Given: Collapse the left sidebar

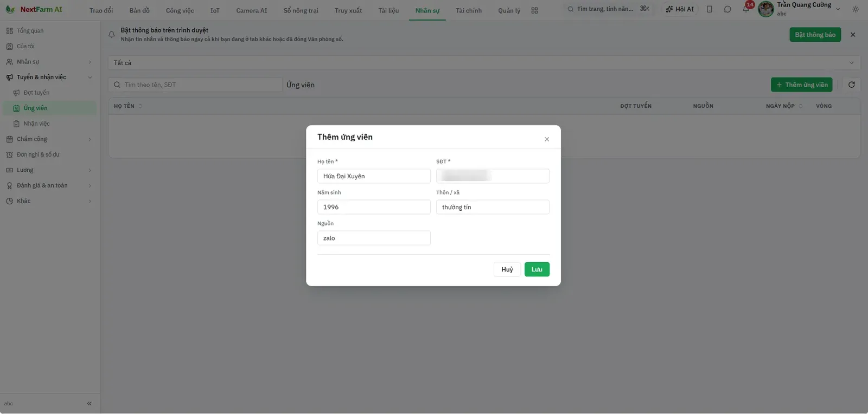Looking at the screenshot, I should coord(90,404).
